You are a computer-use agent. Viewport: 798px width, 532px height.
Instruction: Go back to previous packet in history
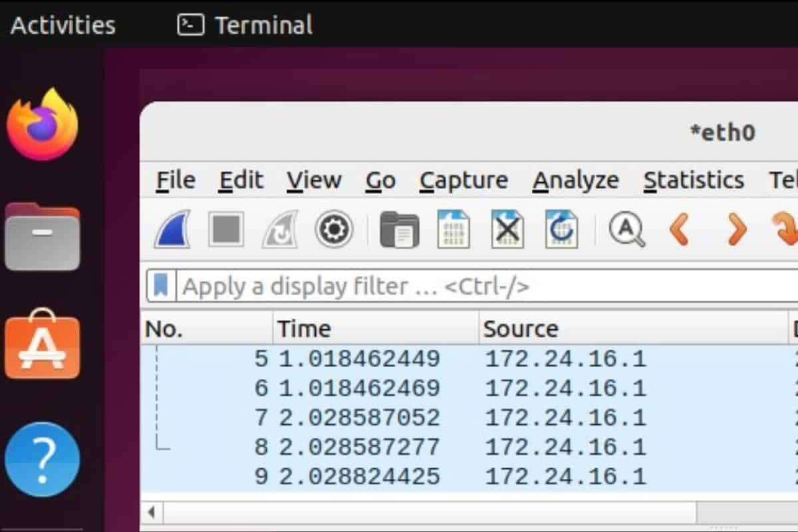point(680,229)
